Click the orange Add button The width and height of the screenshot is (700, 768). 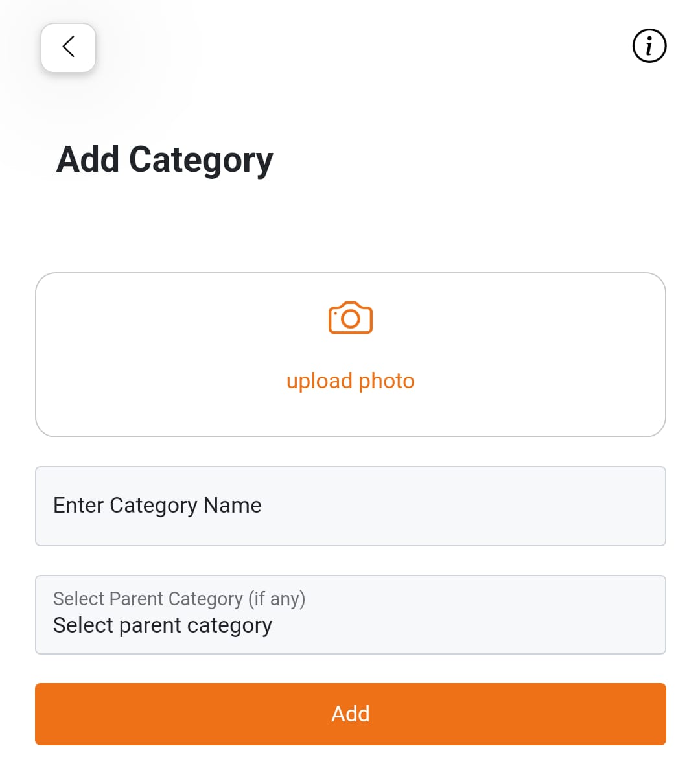click(x=350, y=714)
